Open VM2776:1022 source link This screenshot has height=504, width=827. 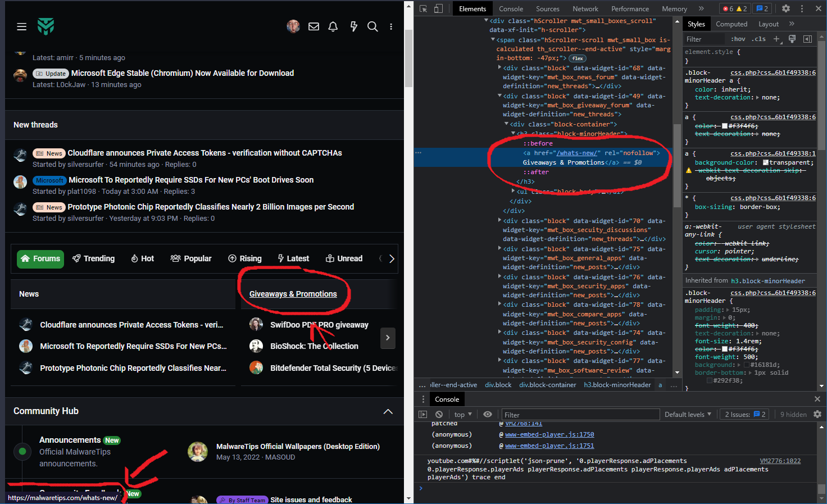pos(780,461)
